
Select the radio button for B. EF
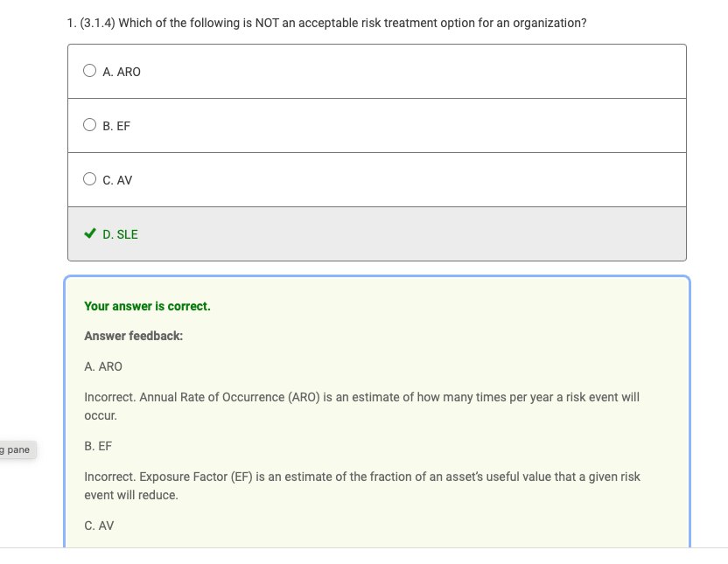click(90, 126)
